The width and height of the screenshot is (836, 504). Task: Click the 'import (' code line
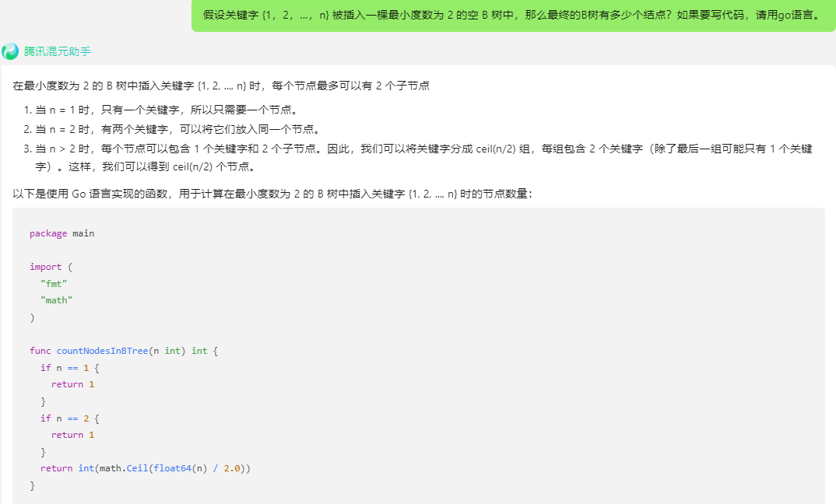pos(51,267)
